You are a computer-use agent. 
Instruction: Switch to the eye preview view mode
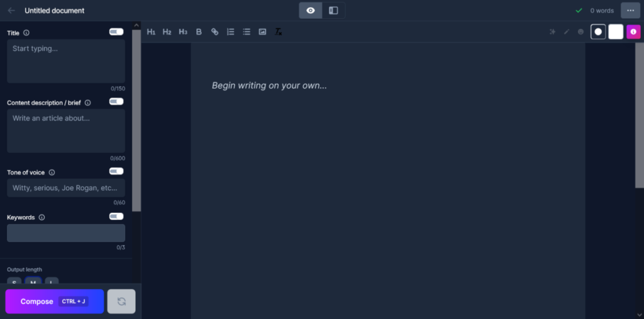coord(311,11)
